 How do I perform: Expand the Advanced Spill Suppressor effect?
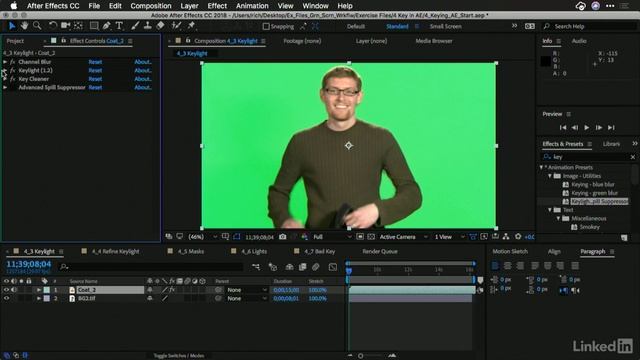(x=5, y=88)
